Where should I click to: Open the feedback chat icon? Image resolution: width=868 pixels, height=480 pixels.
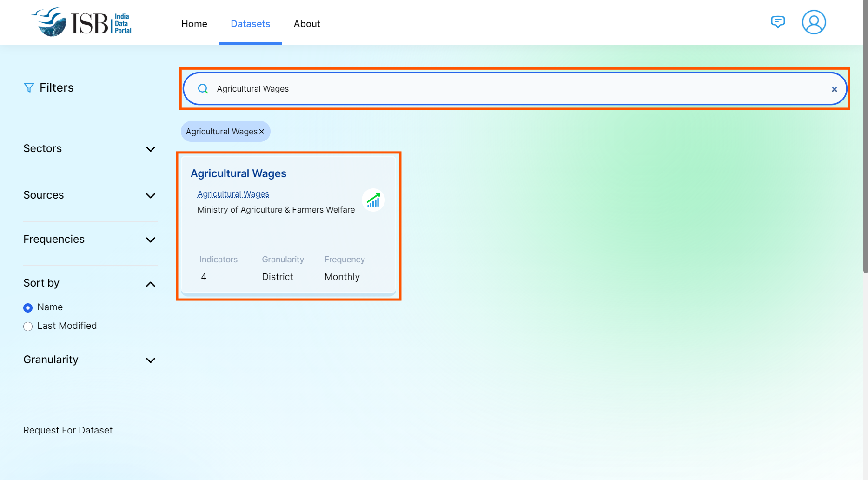(x=778, y=22)
